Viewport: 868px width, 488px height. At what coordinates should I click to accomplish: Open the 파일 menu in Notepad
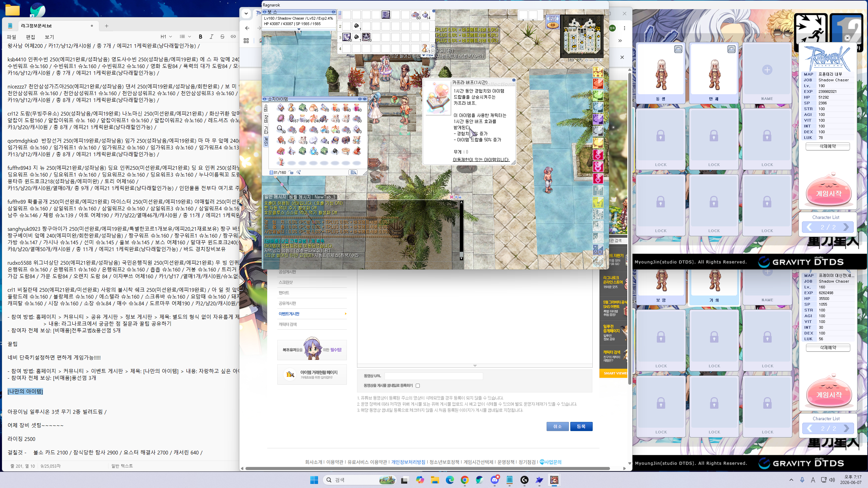click(12, 37)
